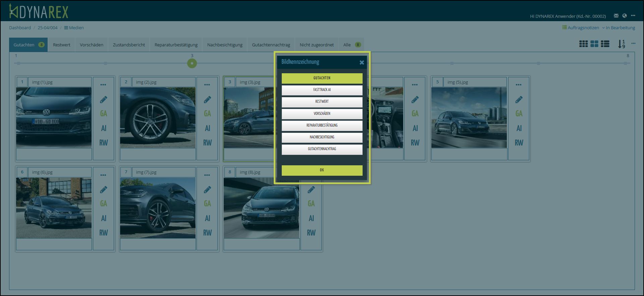Click the pencil edit icon for img (6).jpg
Screen dimensions: 644x296
103,190
